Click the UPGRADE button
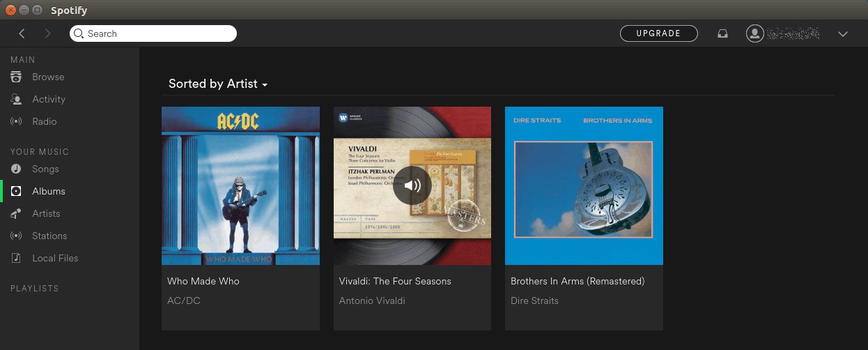Viewport: 868px width, 350px height. [x=659, y=33]
